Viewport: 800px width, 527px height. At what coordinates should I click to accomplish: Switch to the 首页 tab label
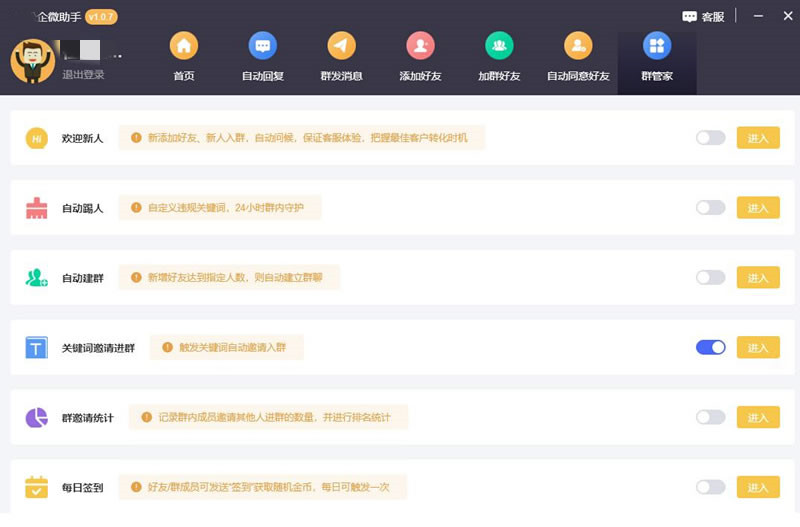tap(184, 76)
